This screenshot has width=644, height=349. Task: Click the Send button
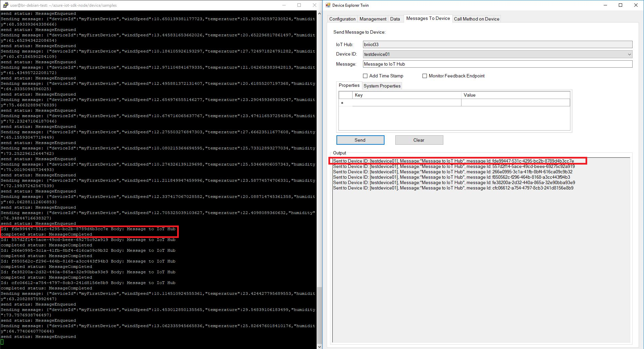click(x=360, y=140)
